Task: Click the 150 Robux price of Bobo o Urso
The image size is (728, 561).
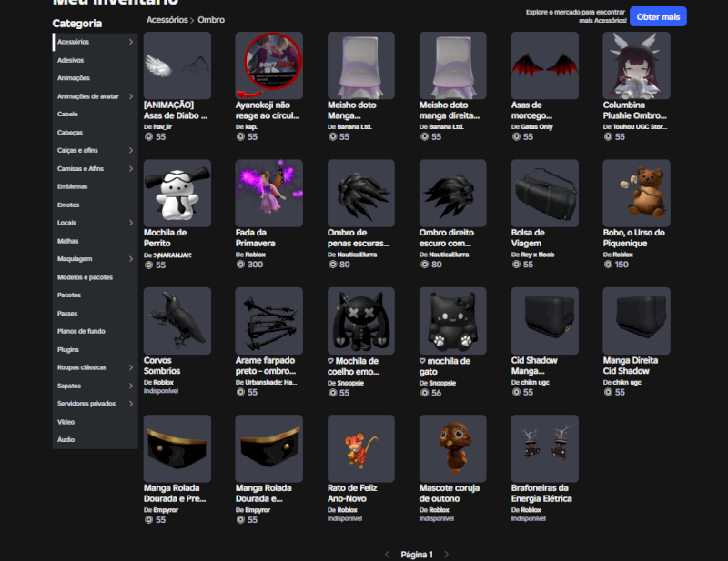Action: (x=622, y=265)
